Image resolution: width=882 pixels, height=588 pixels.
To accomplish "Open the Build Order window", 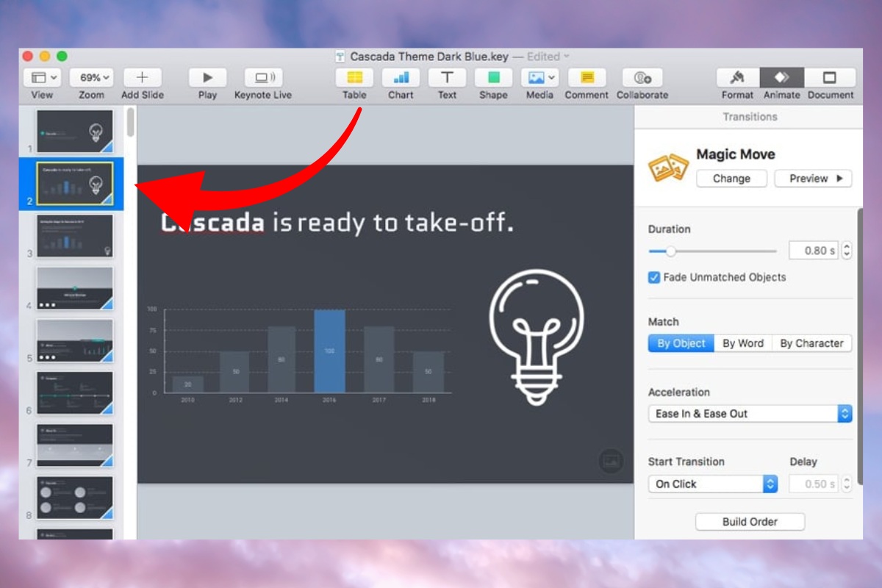I will click(x=749, y=521).
